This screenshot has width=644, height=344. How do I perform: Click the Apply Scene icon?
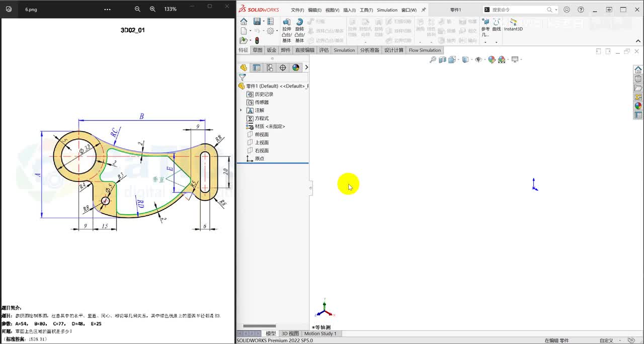502,59
